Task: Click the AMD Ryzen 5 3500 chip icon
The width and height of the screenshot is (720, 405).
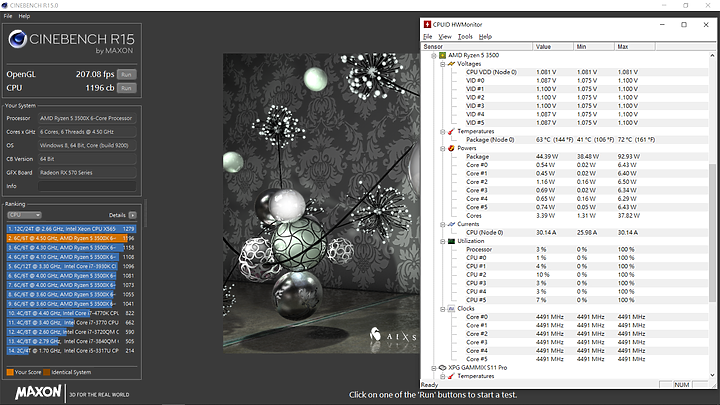Action: coord(443,56)
